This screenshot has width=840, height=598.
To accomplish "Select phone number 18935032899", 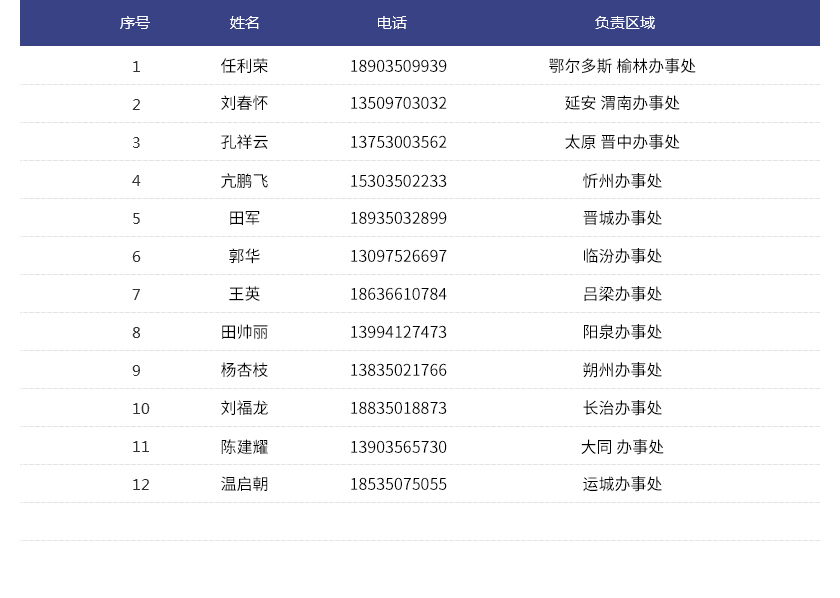I will [398, 218].
